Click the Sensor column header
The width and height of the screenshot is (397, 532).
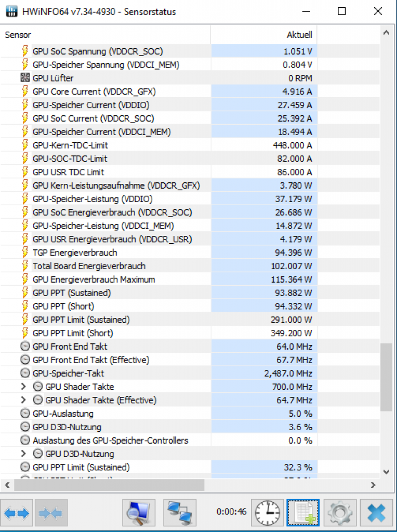click(105, 35)
